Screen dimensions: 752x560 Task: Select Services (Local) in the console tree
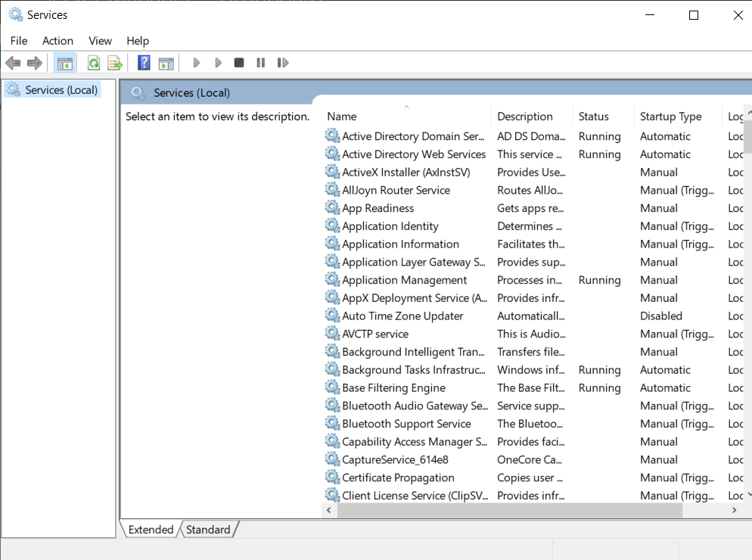(61, 90)
